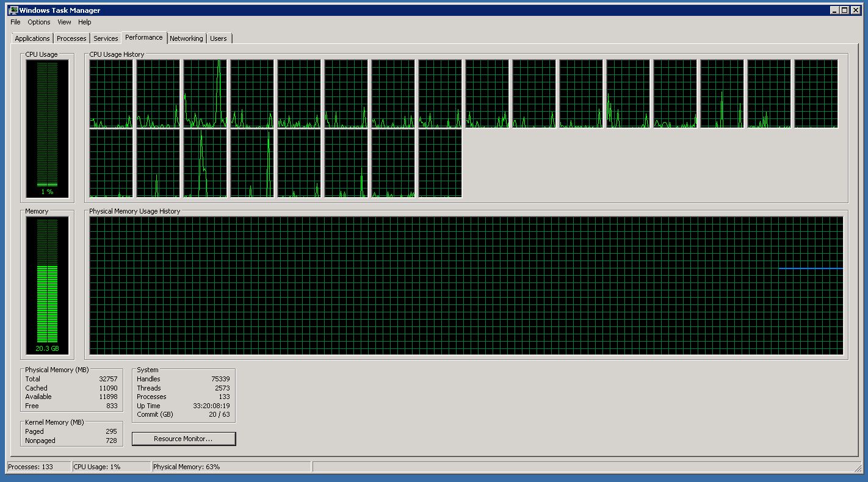Click the 'CPU Usage History' group heading
This screenshot has width=868, height=482.
tap(117, 54)
